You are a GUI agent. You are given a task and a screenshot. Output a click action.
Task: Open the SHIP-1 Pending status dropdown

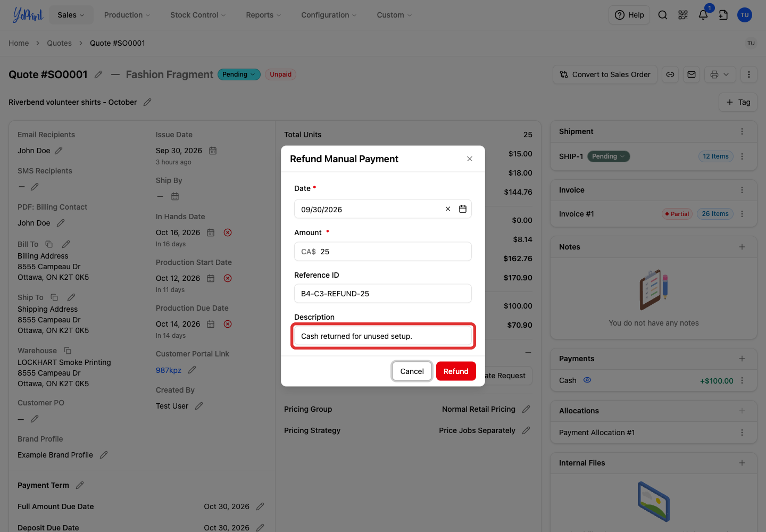pos(609,156)
